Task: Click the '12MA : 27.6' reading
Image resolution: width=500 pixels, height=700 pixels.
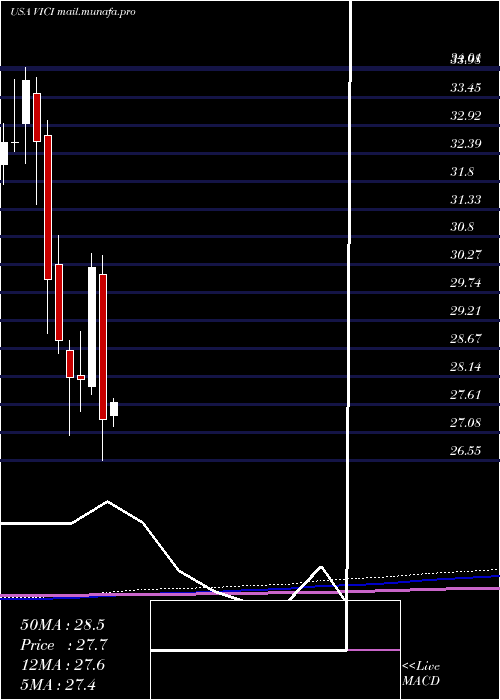Action: point(62,665)
